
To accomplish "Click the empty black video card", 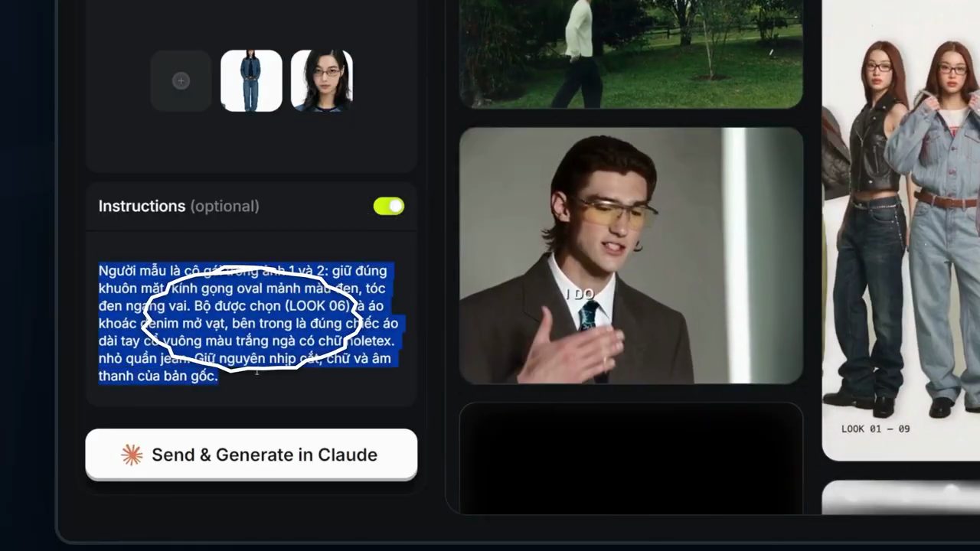I will (x=631, y=459).
